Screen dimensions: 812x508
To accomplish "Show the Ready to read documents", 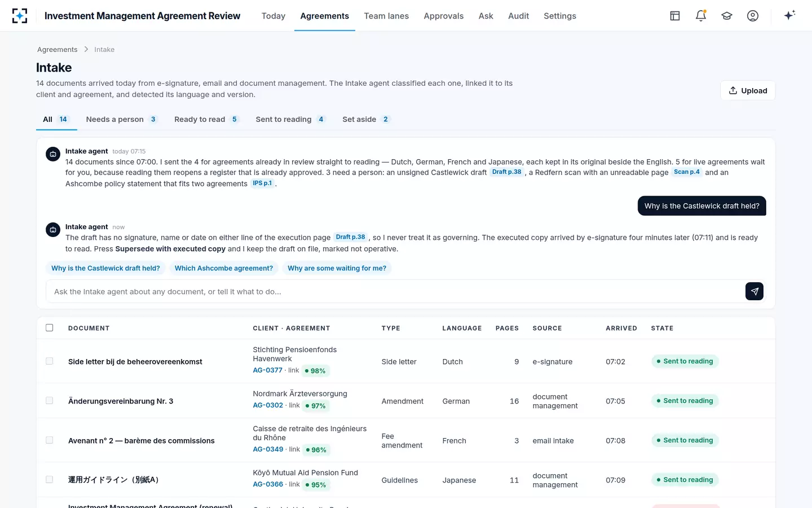I will [206, 119].
